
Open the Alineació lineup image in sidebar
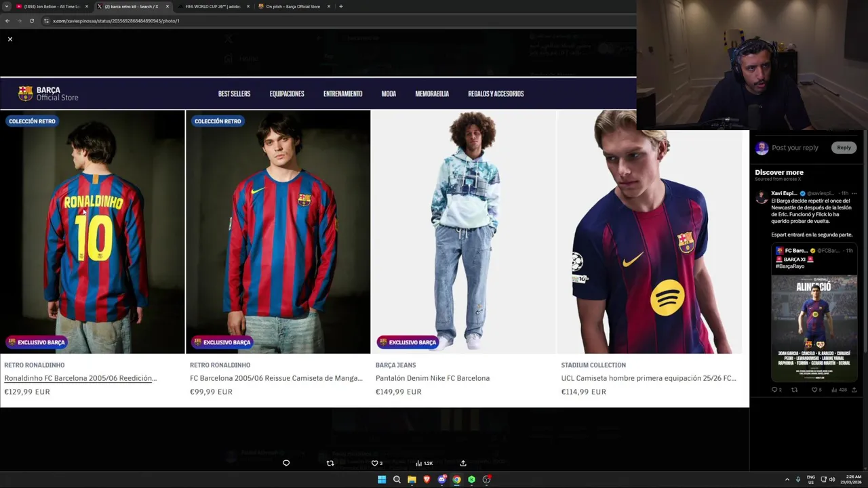pos(814,327)
